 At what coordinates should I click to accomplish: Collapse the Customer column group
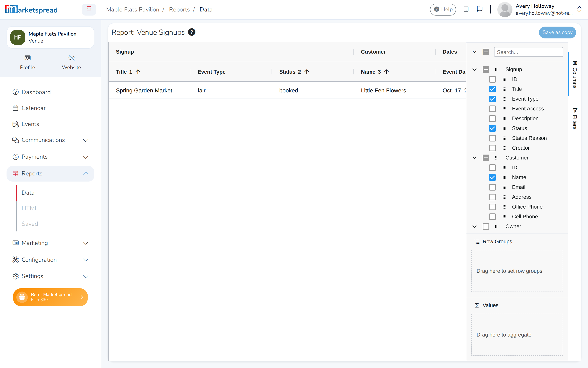[474, 158]
